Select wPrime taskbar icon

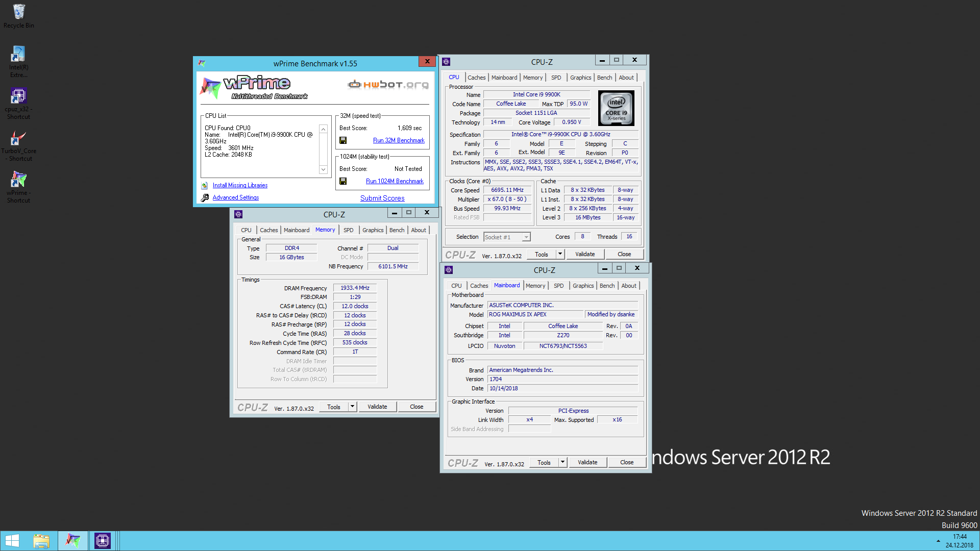click(x=73, y=541)
